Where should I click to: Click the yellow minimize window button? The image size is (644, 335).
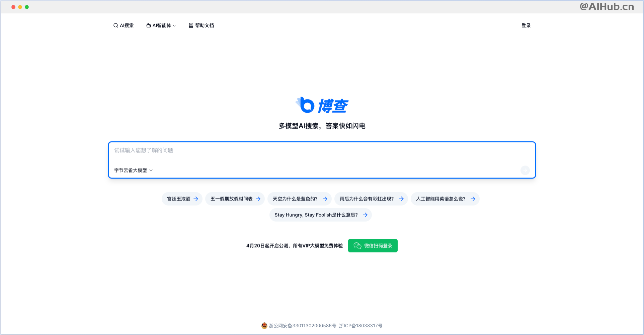[20, 7]
